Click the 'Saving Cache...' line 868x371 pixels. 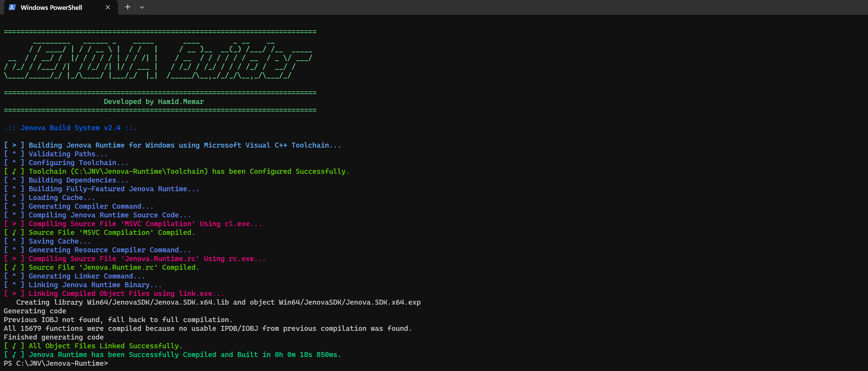tap(47, 241)
